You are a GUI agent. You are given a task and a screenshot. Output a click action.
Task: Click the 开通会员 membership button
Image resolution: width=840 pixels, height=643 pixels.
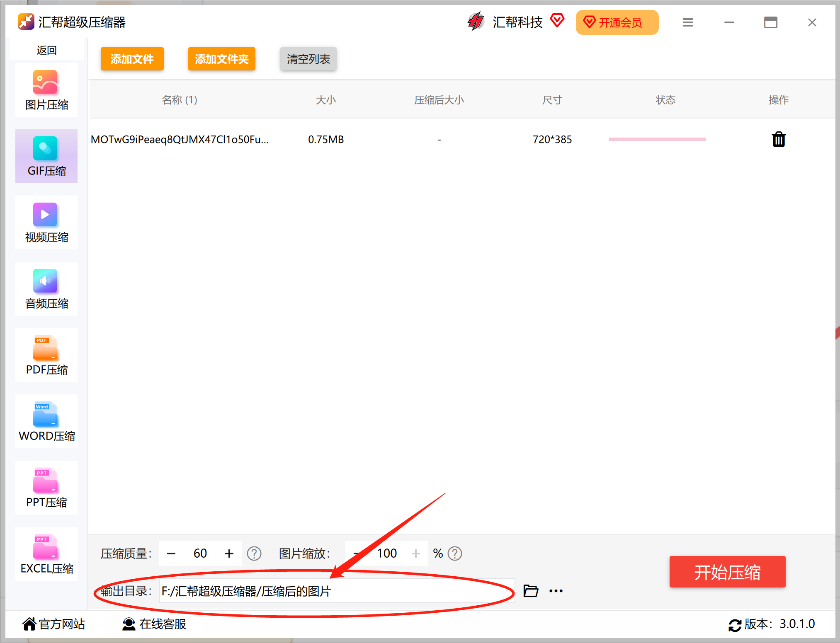point(617,22)
